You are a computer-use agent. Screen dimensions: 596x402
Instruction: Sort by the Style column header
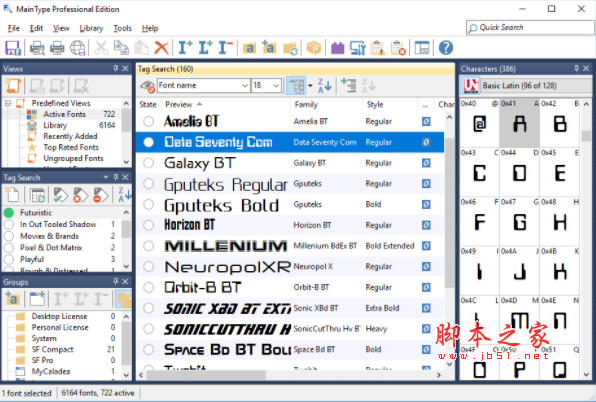click(x=389, y=104)
